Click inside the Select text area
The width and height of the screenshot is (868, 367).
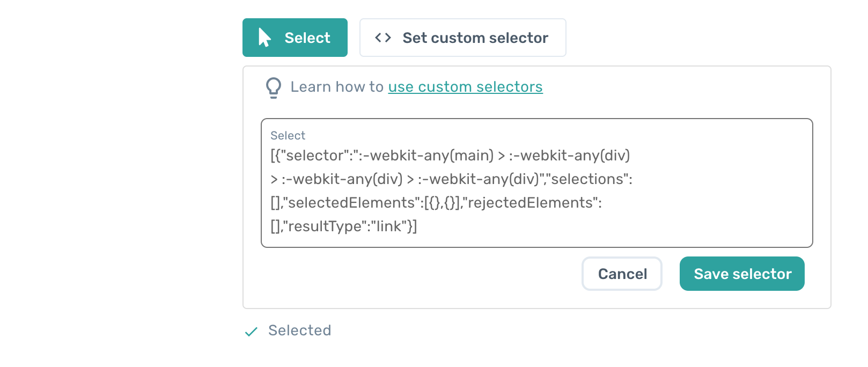pyautogui.click(x=536, y=190)
